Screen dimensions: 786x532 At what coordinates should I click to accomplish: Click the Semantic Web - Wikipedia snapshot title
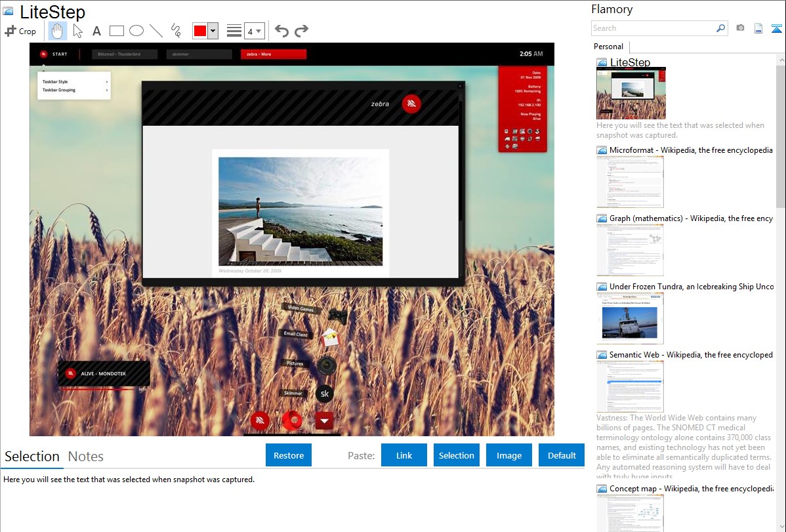click(691, 354)
